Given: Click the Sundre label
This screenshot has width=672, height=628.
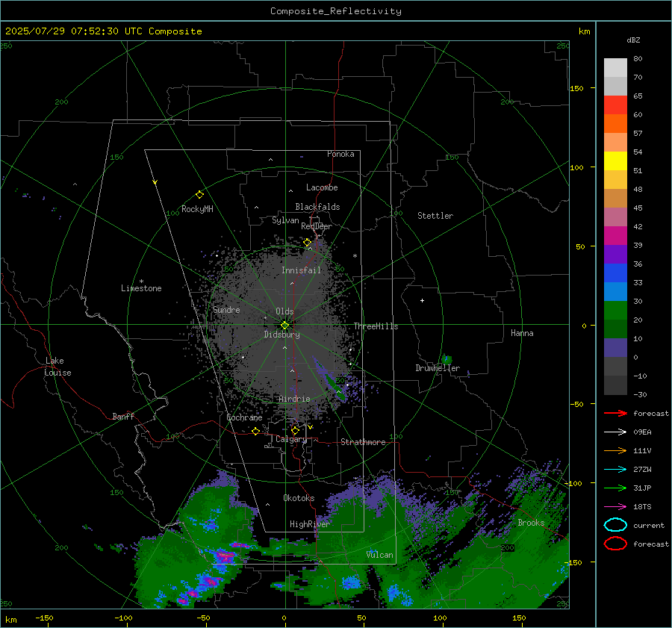Looking at the screenshot, I should pyautogui.click(x=226, y=309).
